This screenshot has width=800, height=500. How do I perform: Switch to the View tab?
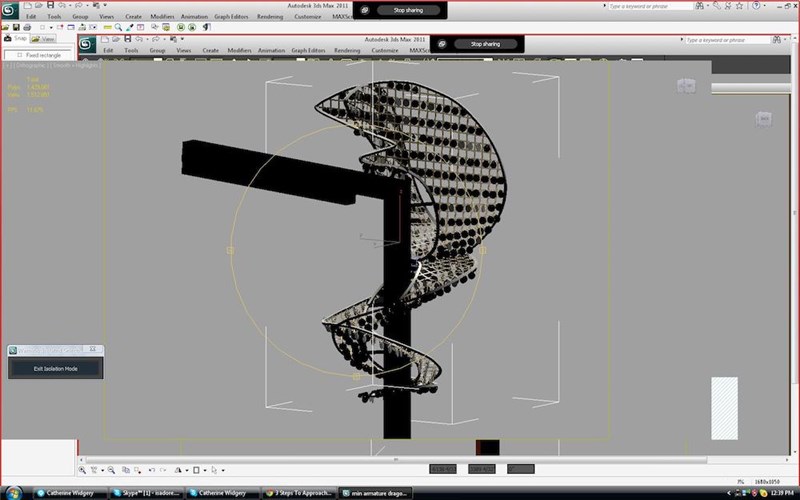click(x=44, y=39)
